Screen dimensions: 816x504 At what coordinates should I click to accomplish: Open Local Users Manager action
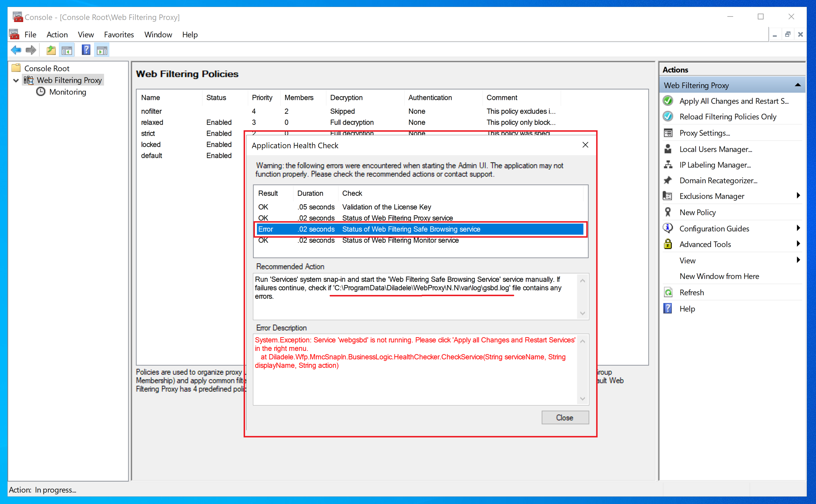(x=715, y=149)
